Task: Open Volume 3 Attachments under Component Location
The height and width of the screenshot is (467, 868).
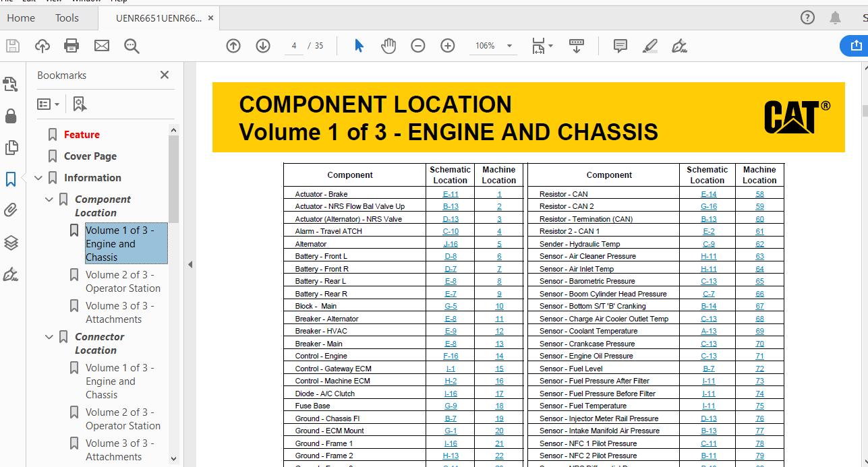Action: pyautogui.click(x=120, y=313)
